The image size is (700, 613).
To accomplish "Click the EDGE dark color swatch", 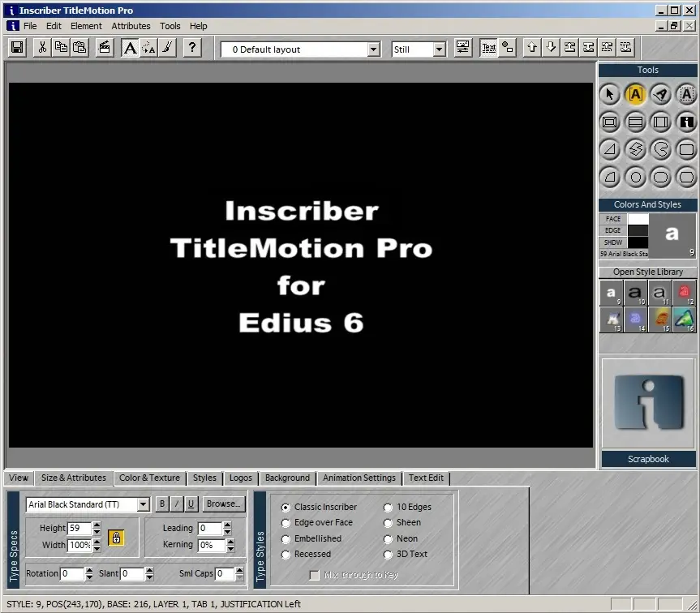I will [638, 230].
